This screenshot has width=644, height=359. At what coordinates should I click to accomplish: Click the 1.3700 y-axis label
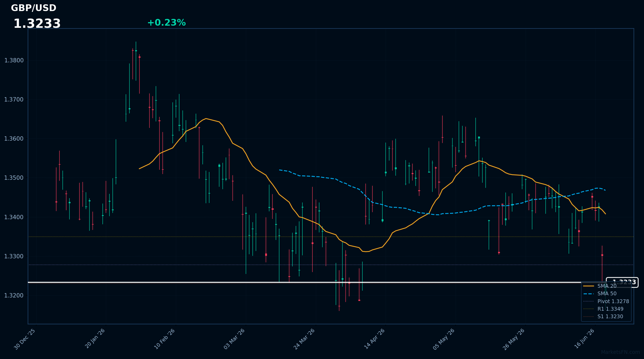coord(14,100)
